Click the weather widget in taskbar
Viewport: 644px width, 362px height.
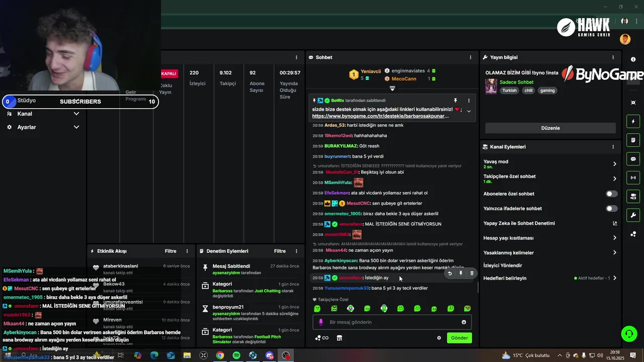[x=525, y=355]
